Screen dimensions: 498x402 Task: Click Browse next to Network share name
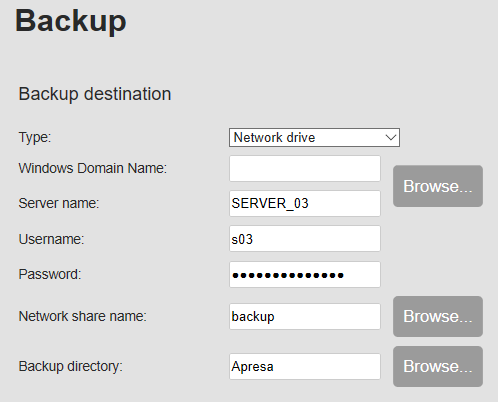point(438,316)
